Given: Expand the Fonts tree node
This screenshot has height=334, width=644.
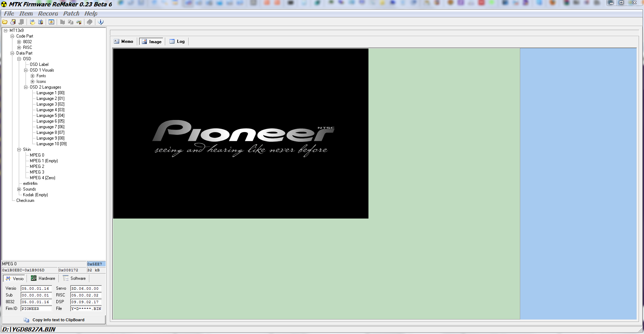Looking at the screenshot, I should coord(33,76).
